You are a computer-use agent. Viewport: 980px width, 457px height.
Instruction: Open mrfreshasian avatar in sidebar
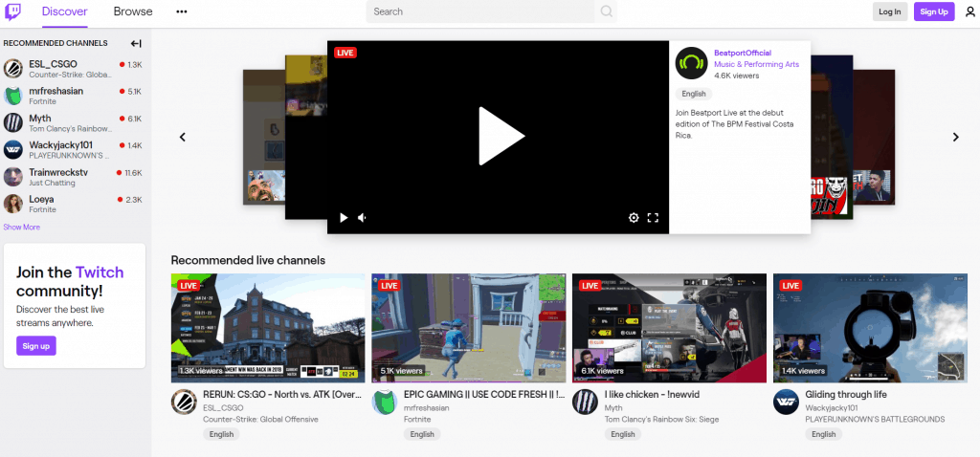[x=13, y=96]
